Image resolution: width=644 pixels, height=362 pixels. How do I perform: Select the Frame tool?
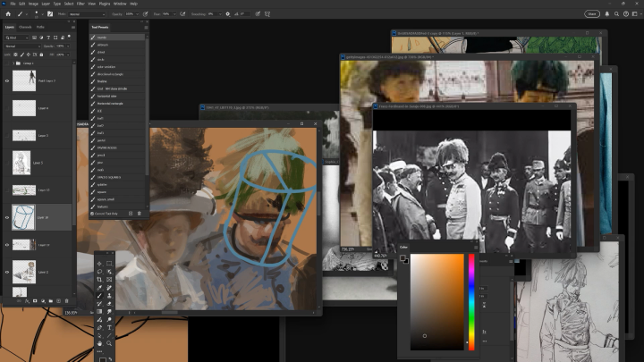(109, 280)
